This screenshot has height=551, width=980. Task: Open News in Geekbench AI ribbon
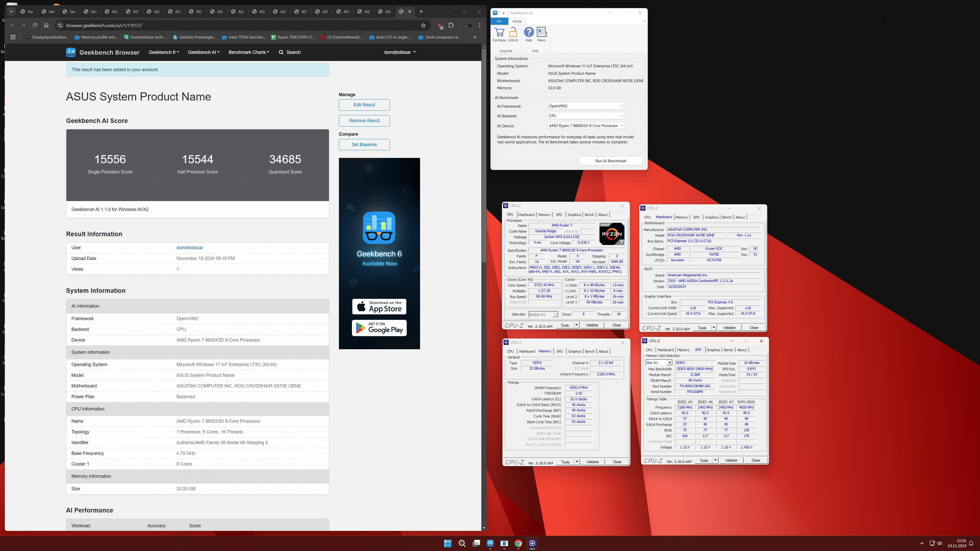tap(541, 35)
